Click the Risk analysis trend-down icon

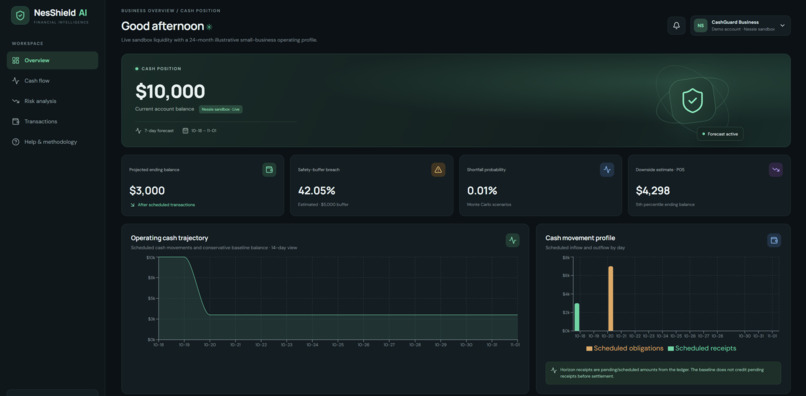pos(15,101)
